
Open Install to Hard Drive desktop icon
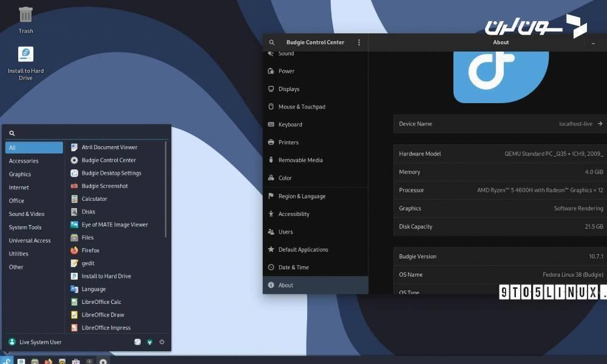pyautogui.click(x=25, y=64)
